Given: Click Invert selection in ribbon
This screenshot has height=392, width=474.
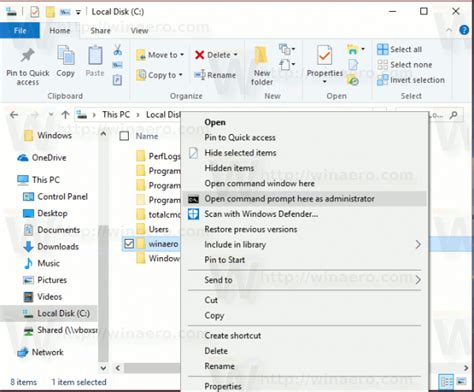Looking at the screenshot, I should 411,80.
